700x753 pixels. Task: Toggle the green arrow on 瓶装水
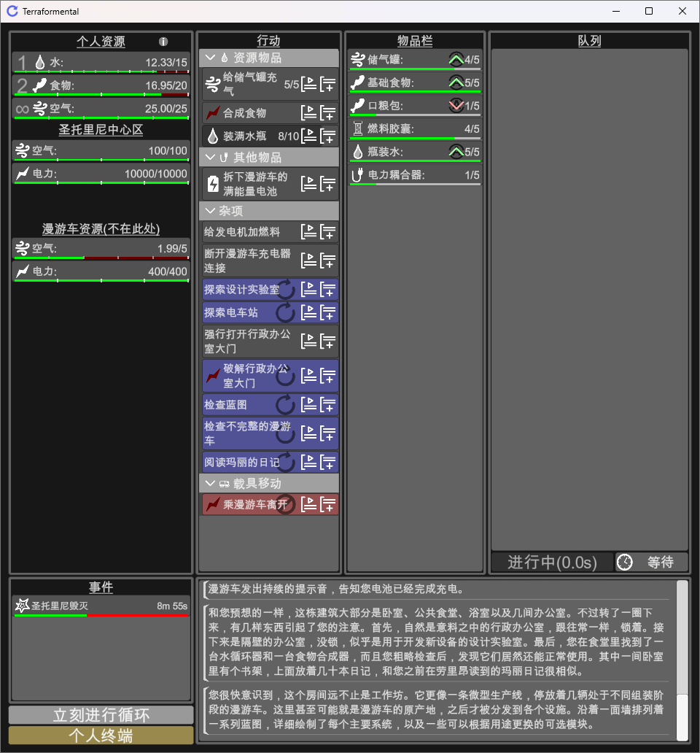coord(456,152)
